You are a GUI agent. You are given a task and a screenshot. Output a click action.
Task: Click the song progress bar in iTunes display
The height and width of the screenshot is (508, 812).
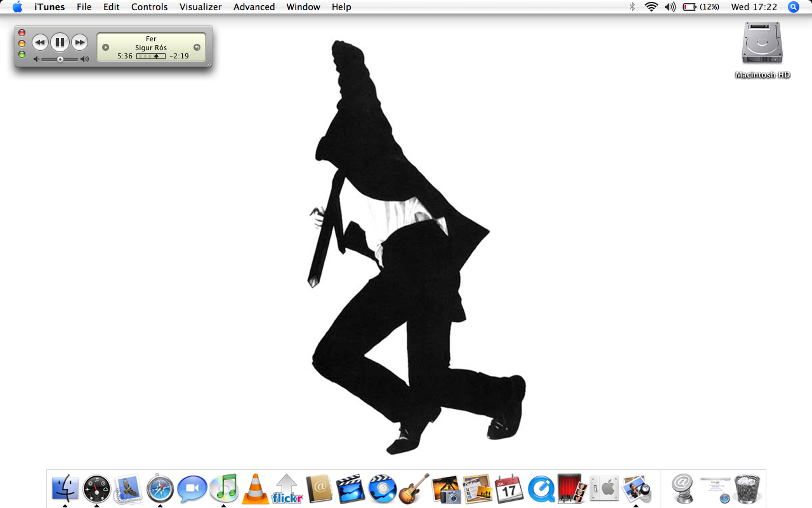151,56
